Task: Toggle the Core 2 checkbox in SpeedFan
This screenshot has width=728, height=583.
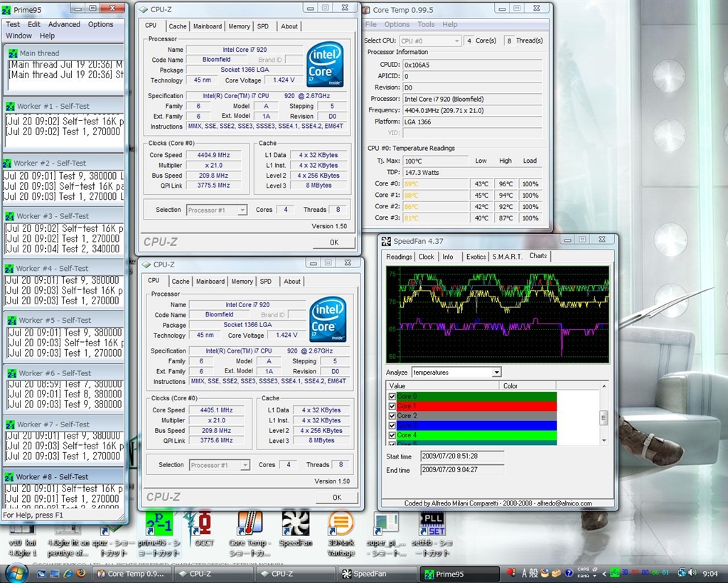Action: coord(392,416)
